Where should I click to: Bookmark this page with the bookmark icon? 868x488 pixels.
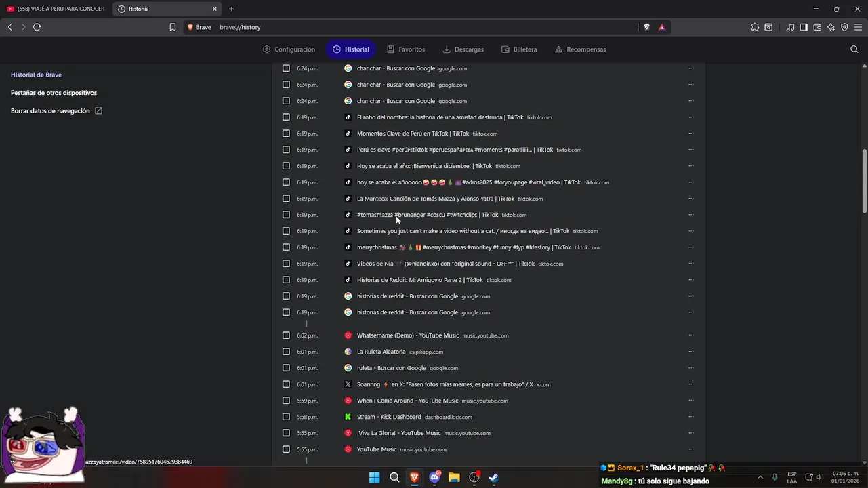(x=172, y=27)
